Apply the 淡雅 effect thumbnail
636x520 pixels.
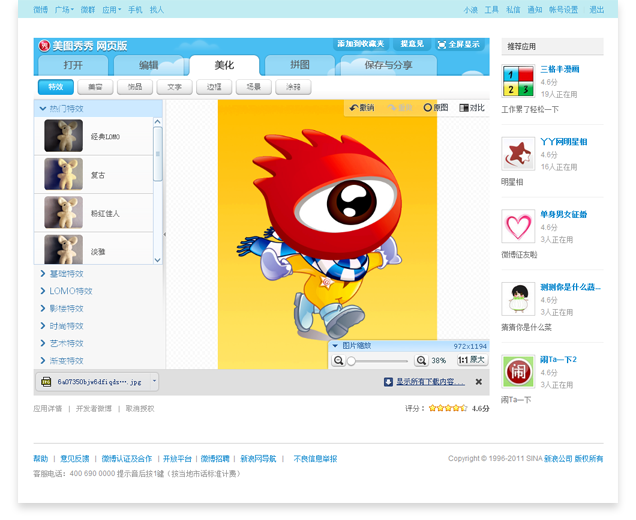[63, 249]
